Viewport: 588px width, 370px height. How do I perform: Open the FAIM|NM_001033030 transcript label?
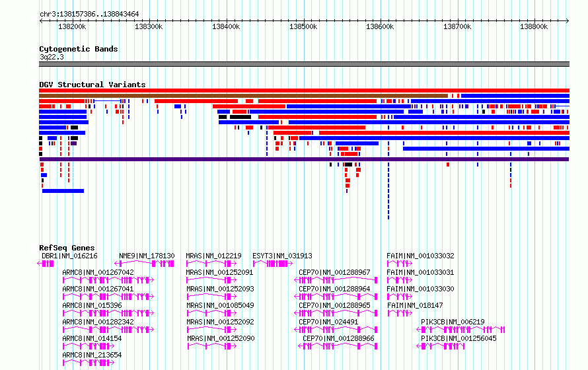420,289
